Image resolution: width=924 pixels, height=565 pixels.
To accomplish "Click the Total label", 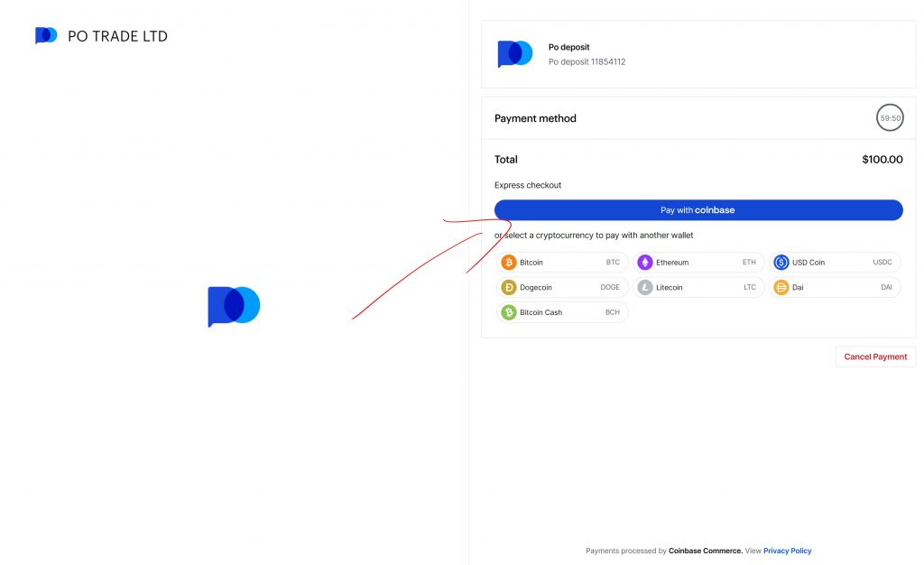I will tap(505, 160).
